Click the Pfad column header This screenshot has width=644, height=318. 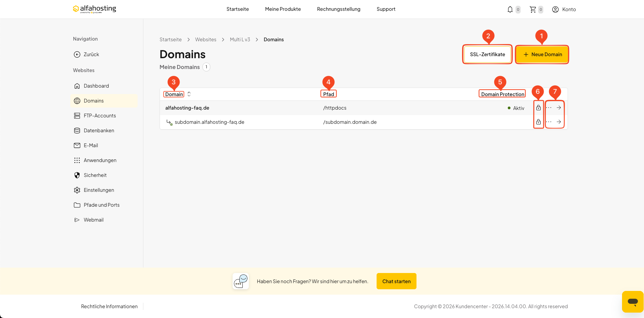point(329,94)
